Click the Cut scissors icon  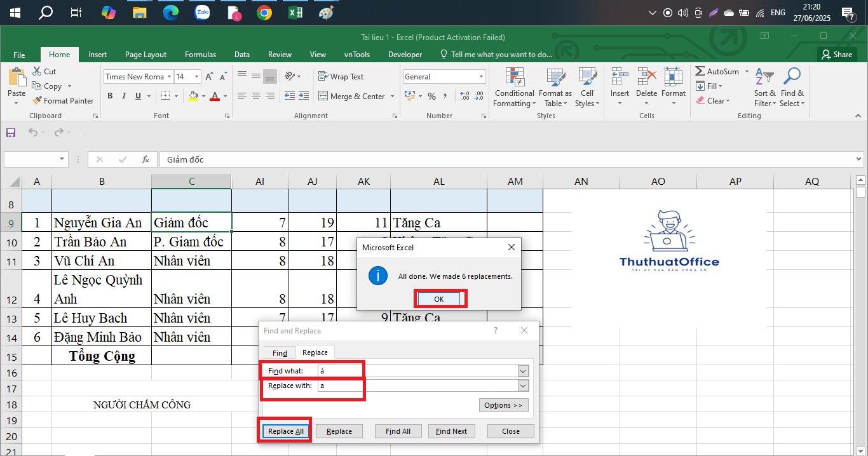coord(36,72)
